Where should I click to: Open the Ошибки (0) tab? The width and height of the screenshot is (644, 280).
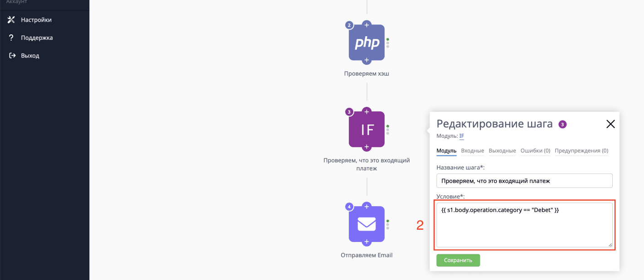click(x=535, y=150)
